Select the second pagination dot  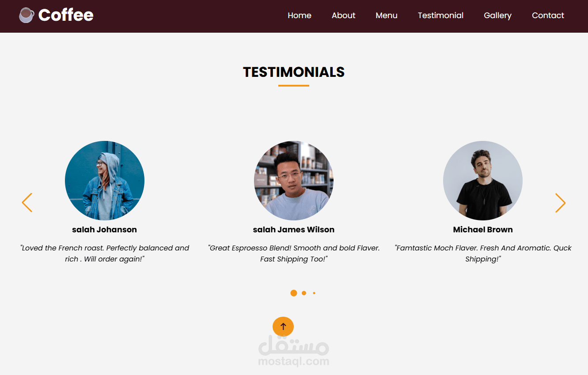click(304, 293)
